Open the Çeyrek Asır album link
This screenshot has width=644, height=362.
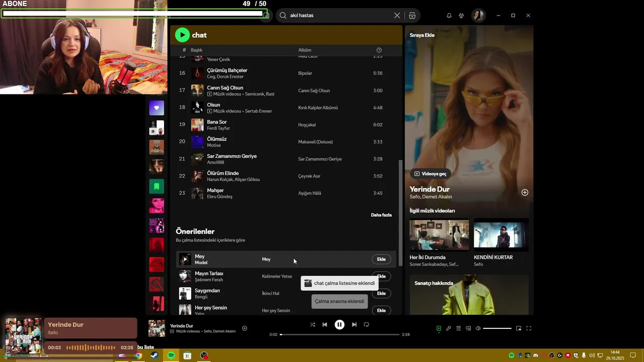tap(309, 176)
